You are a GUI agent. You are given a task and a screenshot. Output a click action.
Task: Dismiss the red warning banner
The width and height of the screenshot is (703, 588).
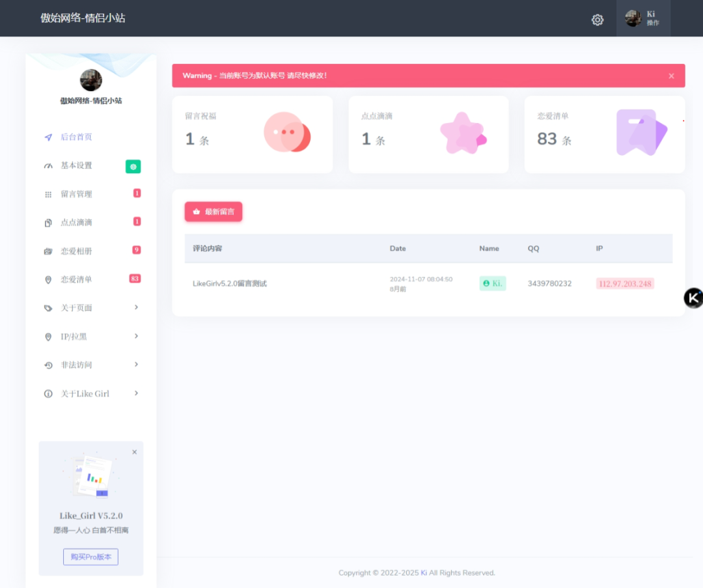pos(671,76)
